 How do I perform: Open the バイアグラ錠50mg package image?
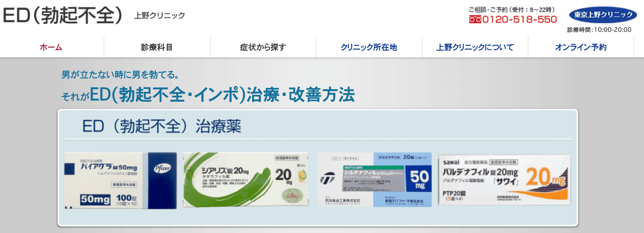[x=121, y=181]
